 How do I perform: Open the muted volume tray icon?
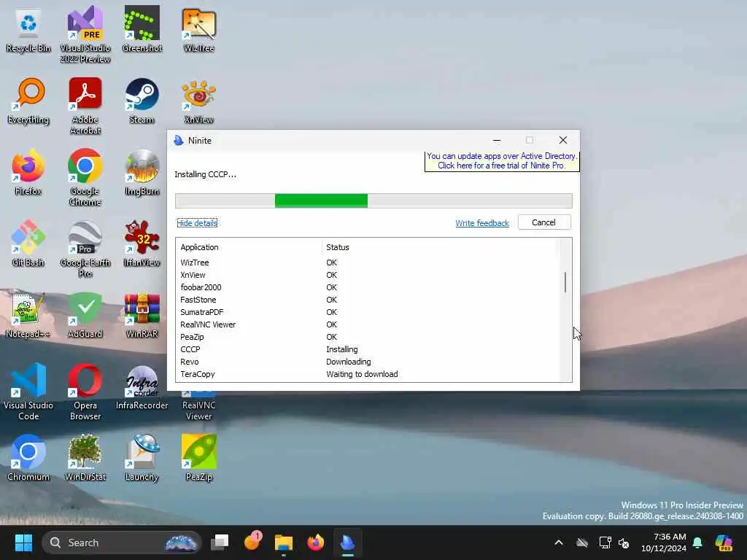pos(624,542)
